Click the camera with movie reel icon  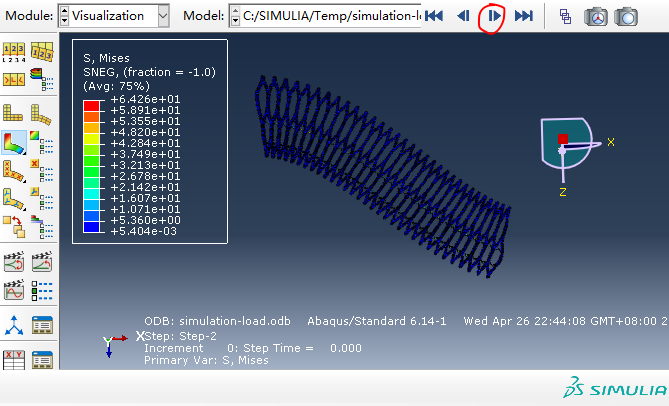[x=596, y=17]
